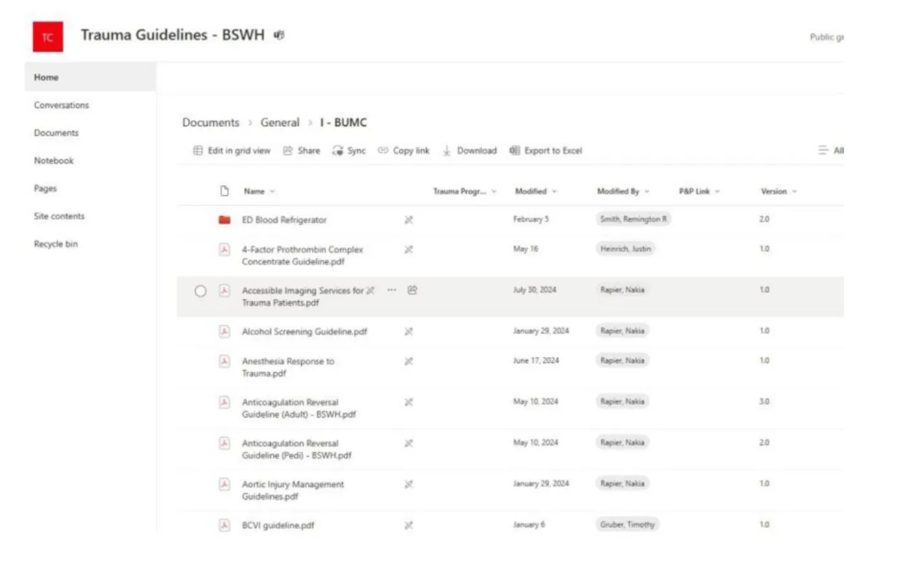Click pin icon on Alcohol Screening Guideline row
This screenshot has width=906, height=588.
click(408, 331)
